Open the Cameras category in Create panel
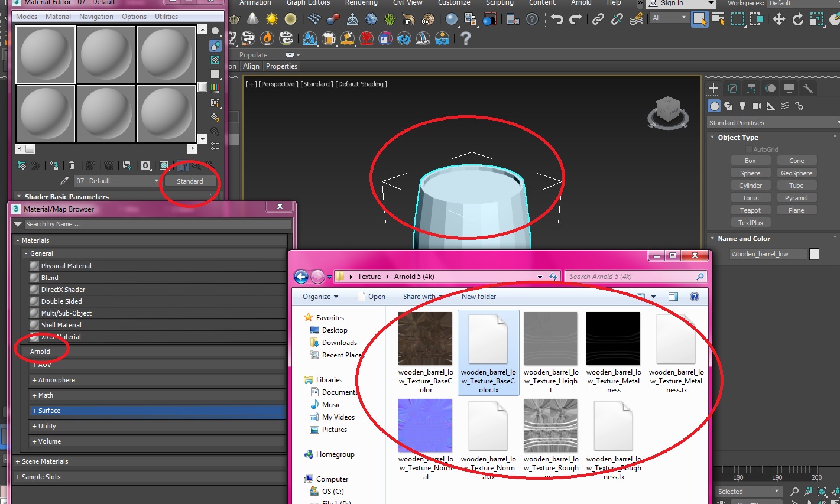 (x=756, y=106)
